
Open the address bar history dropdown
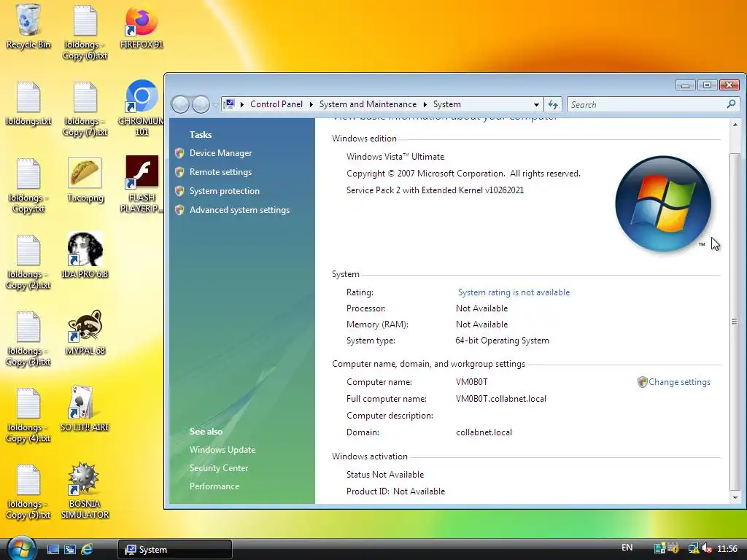coord(536,104)
